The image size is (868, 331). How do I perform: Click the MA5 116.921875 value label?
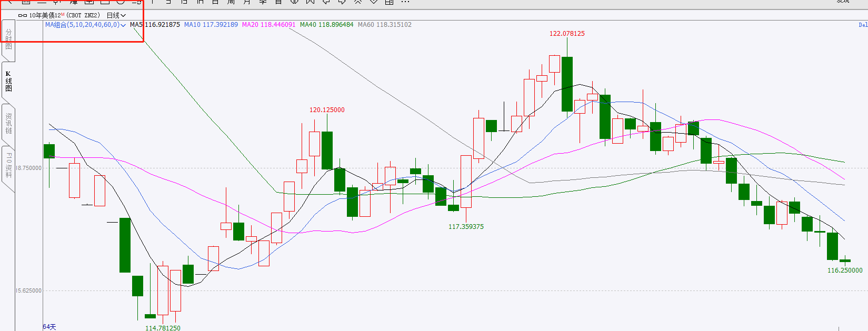click(155, 25)
